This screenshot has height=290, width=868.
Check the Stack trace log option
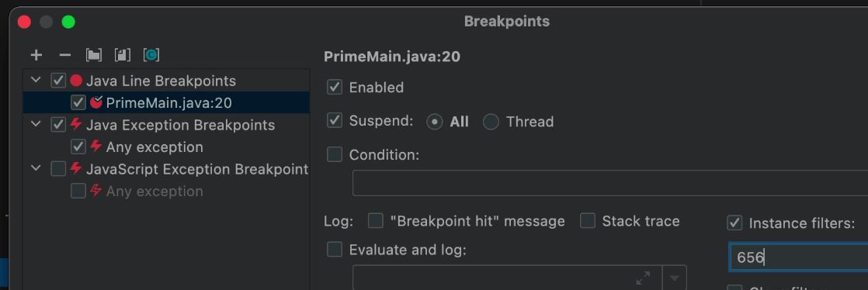pyautogui.click(x=588, y=221)
